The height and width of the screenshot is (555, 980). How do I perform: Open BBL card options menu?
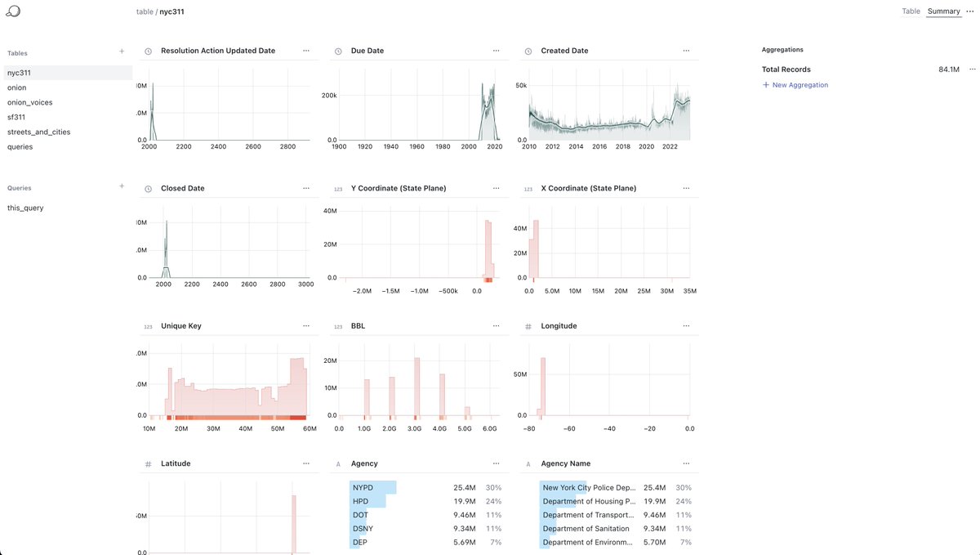496,325
